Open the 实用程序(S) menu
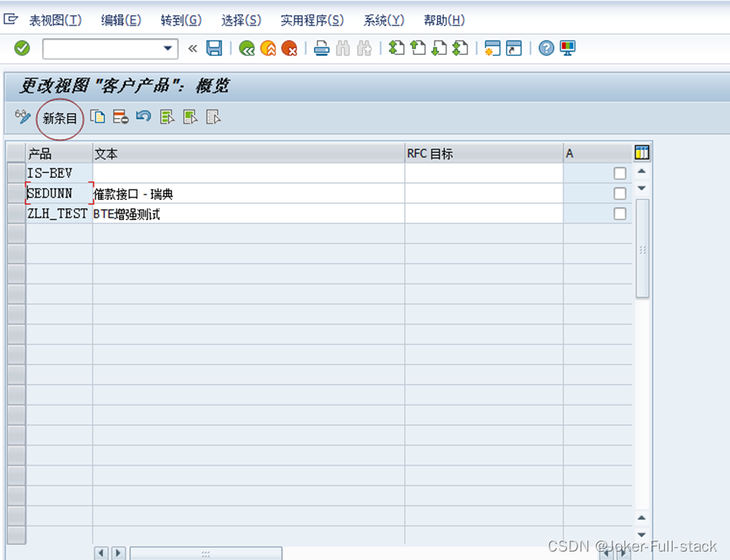Image resolution: width=730 pixels, height=560 pixels. coord(312,20)
